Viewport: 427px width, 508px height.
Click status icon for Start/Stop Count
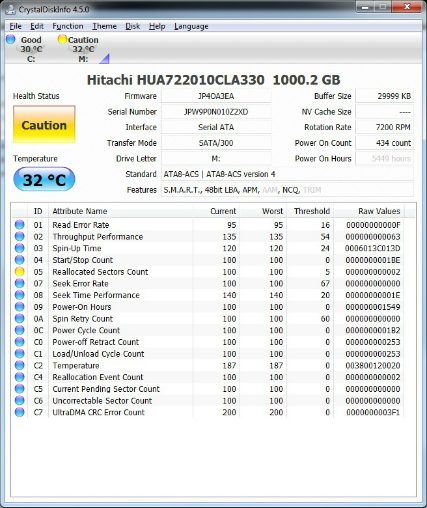(x=20, y=260)
